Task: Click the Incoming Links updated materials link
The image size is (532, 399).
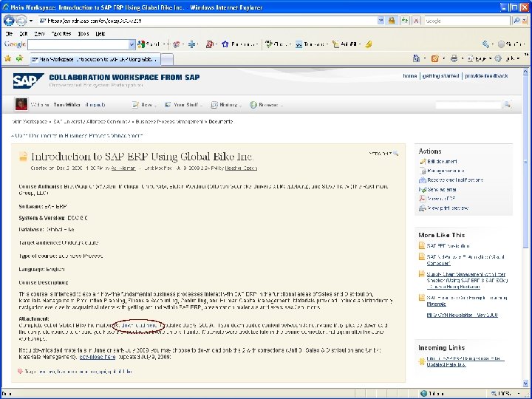Action: click(x=465, y=361)
